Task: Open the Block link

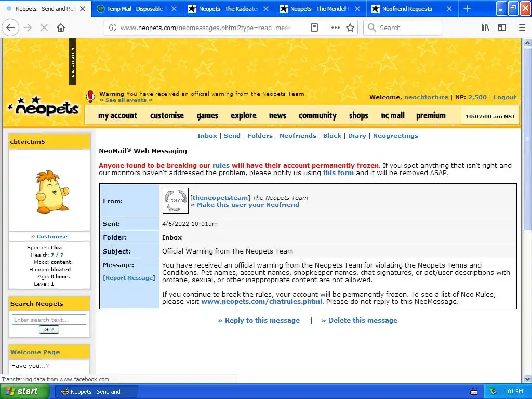Action: (332, 136)
